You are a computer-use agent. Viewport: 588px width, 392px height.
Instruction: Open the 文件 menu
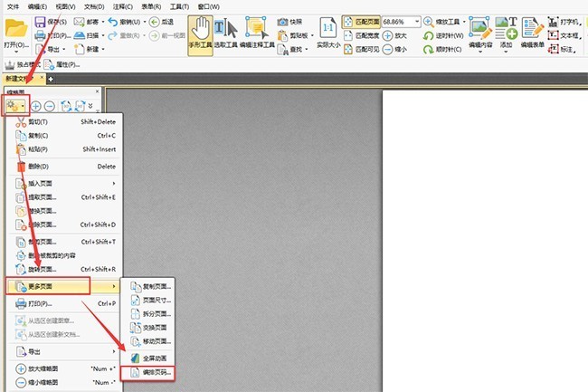(13, 6)
